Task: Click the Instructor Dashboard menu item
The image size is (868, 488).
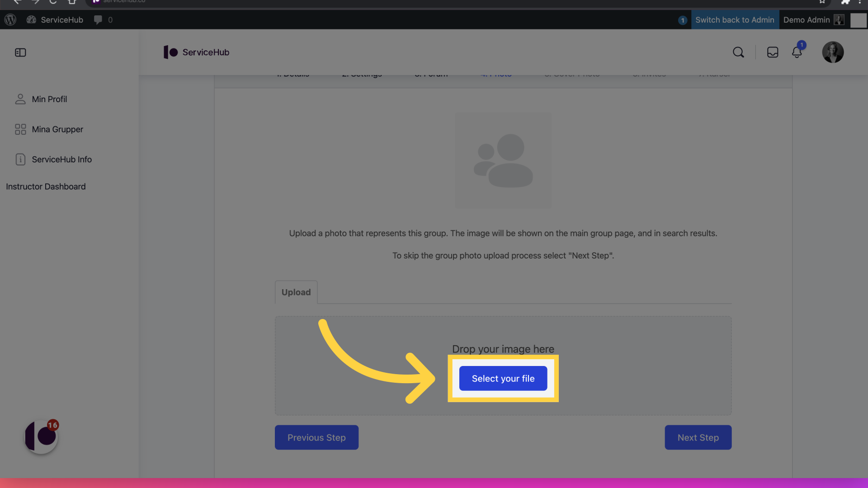Action: (45, 186)
